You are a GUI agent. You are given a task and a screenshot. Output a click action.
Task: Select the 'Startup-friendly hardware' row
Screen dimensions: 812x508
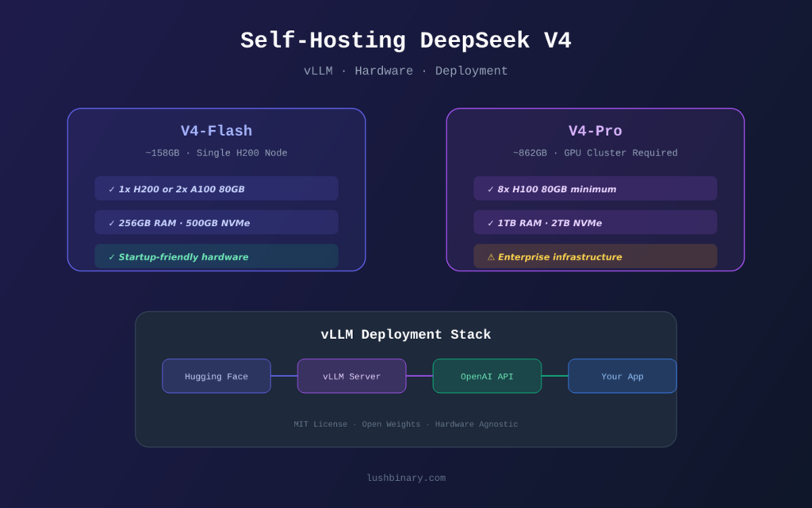pos(216,256)
